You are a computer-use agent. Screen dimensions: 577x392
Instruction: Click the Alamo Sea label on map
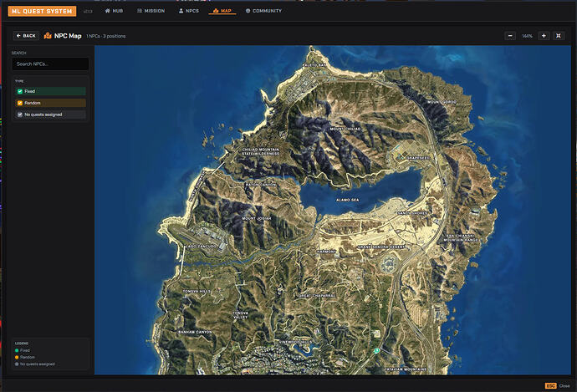(347, 200)
